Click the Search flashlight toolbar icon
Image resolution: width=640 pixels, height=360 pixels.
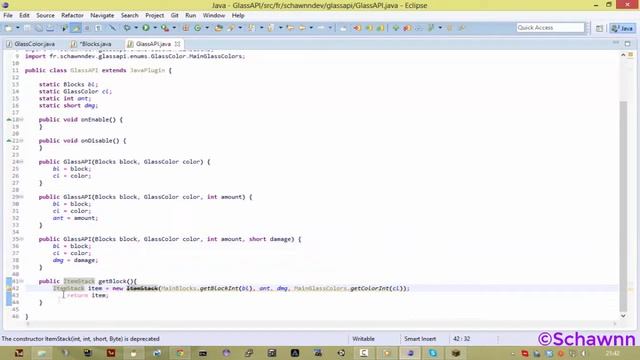pyautogui.click(x=231, y=28)
